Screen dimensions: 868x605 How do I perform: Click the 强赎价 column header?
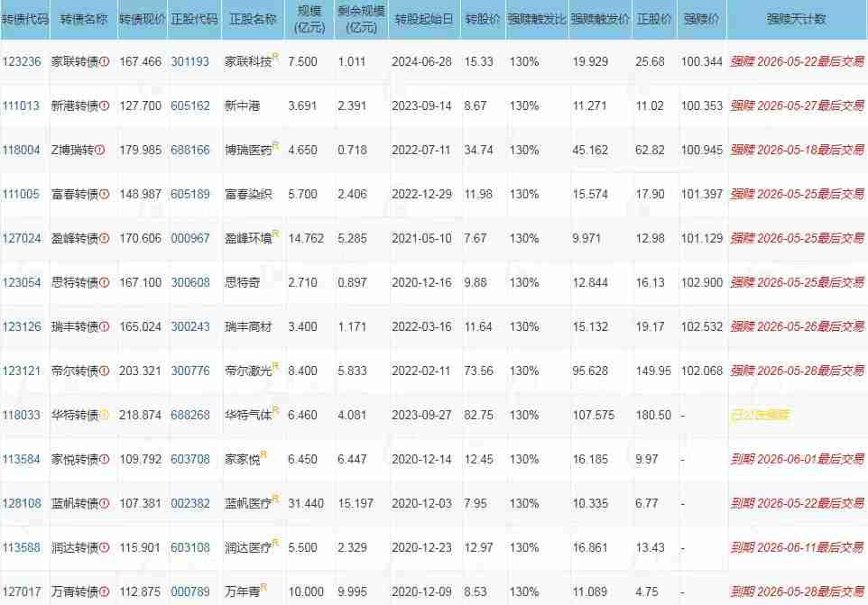click(x=701, y=19)
